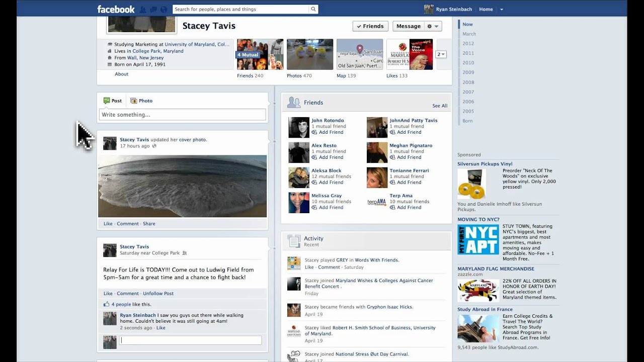644x362 pixels.
Task: Unfollow Post on Relay For Life status
Action: pos(158,294)
